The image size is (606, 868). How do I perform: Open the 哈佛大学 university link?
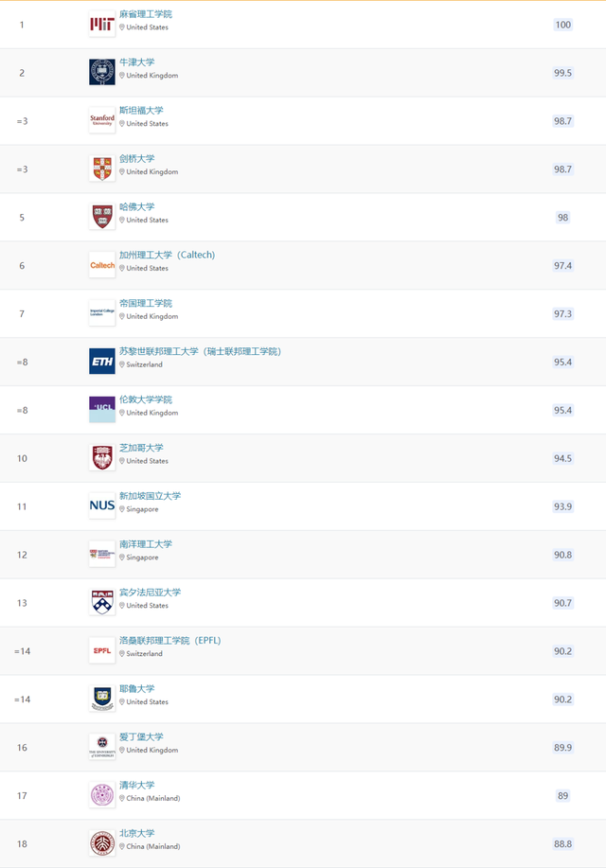click(136, 207)
